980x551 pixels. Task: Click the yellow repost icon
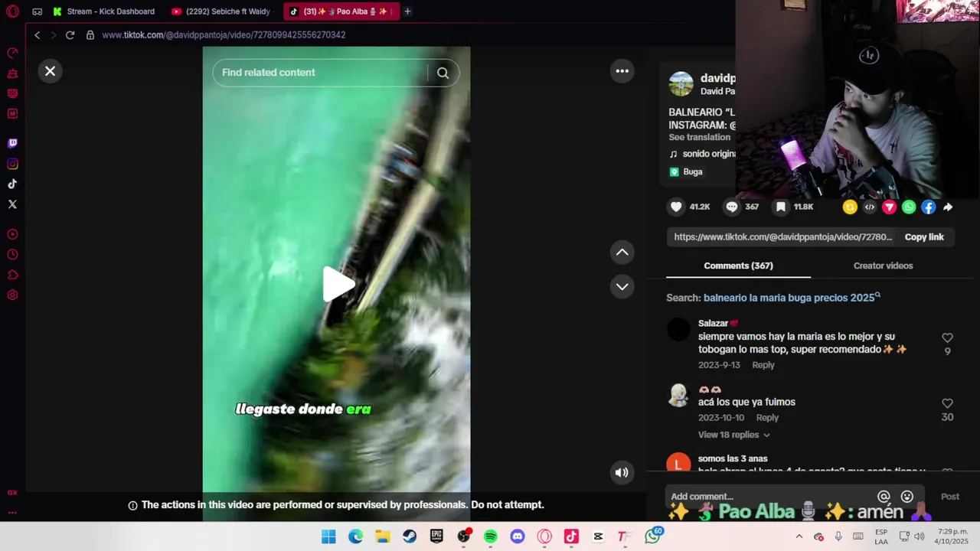850,207
